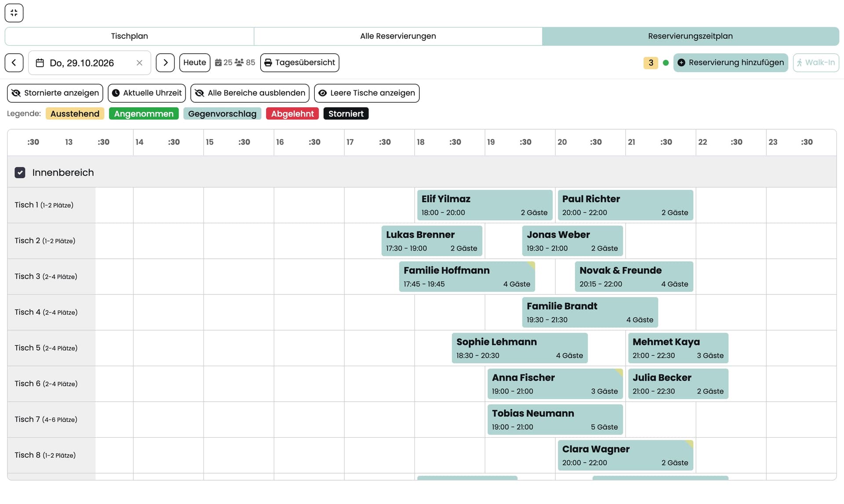Select the Reservierungszeitplan tab
The height and width of the screenshot is (504, 844).
tap(690, 36)
